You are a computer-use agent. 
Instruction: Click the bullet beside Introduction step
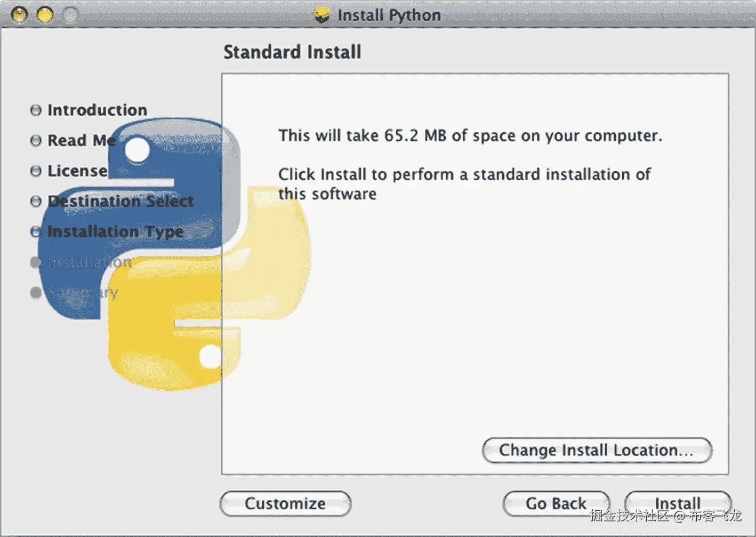tap(36, 109)
